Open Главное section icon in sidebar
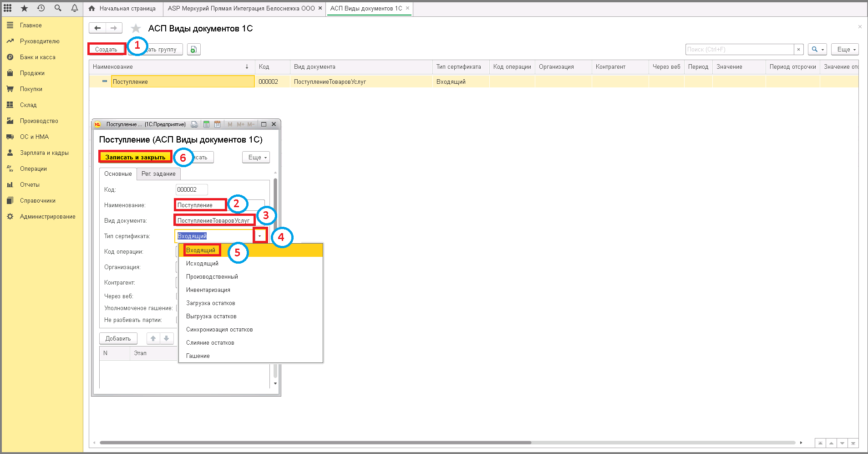 (10, 26)
